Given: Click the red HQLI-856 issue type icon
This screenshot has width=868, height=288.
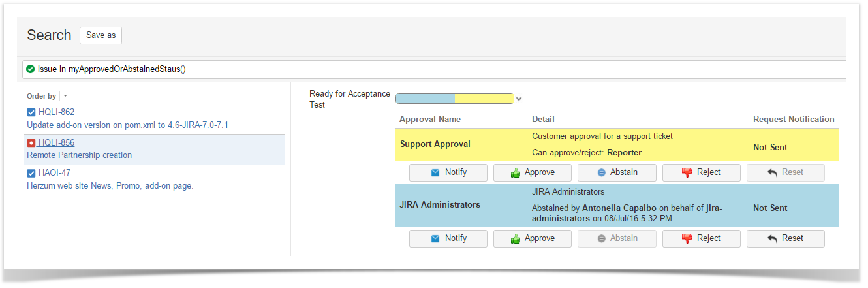Looking at the screenshot, I should pyautogui.click(x=31, y=143).
